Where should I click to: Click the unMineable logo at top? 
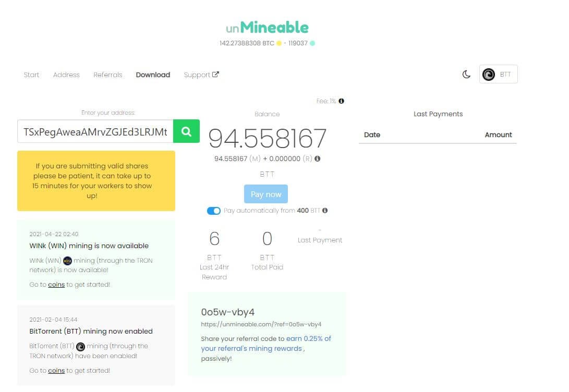[267, 28]
